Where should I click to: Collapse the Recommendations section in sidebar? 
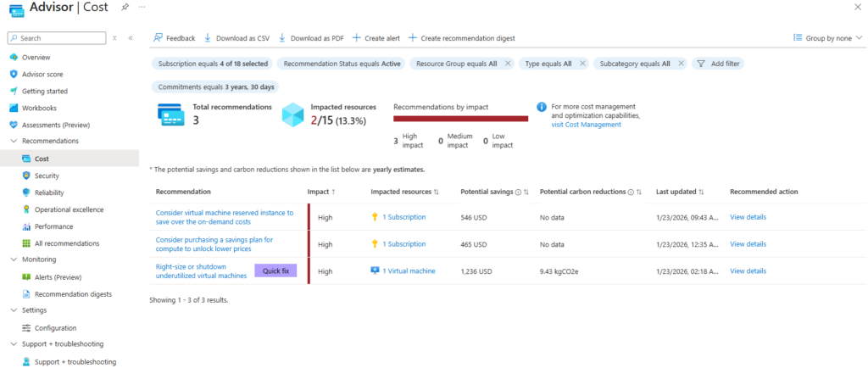[14, 141]
